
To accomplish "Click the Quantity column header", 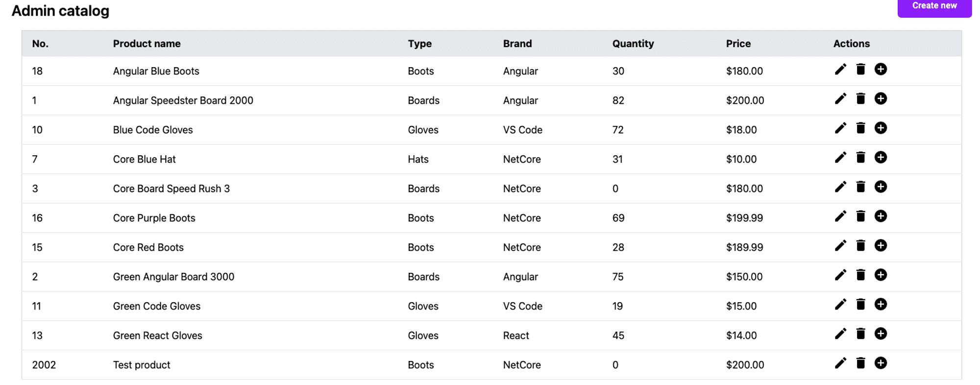I will pos(633,44).
